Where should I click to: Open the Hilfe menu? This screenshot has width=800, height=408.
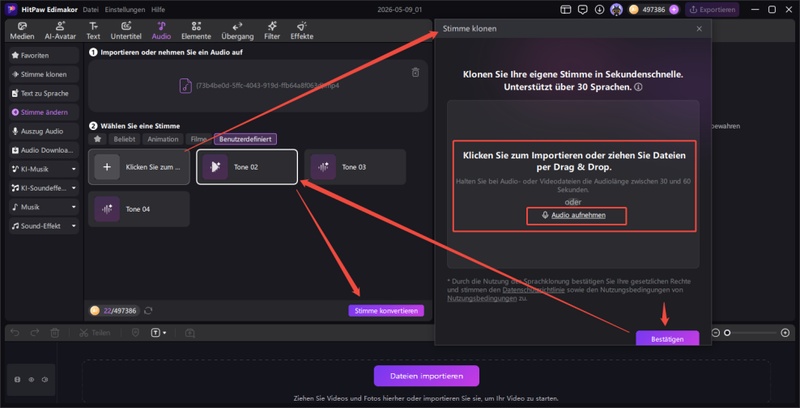(158, 10)
